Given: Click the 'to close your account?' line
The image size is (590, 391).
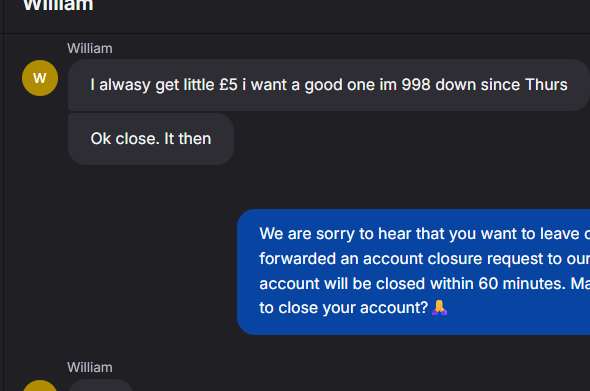Looking at the screenshot, I should 344,308.
